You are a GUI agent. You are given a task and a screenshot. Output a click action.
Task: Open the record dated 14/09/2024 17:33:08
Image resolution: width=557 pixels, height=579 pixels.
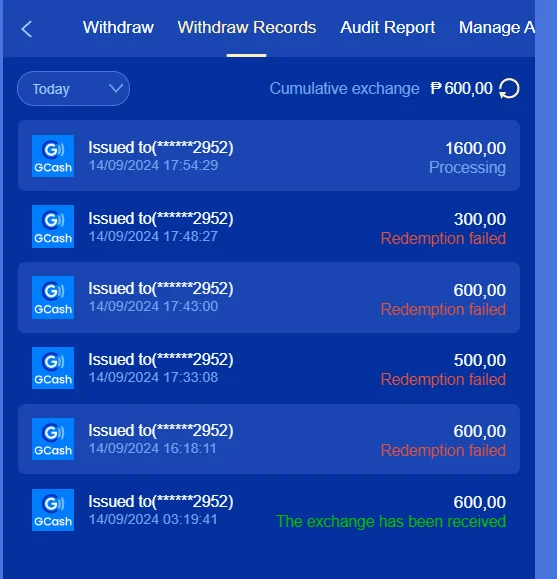click(269, 368)
